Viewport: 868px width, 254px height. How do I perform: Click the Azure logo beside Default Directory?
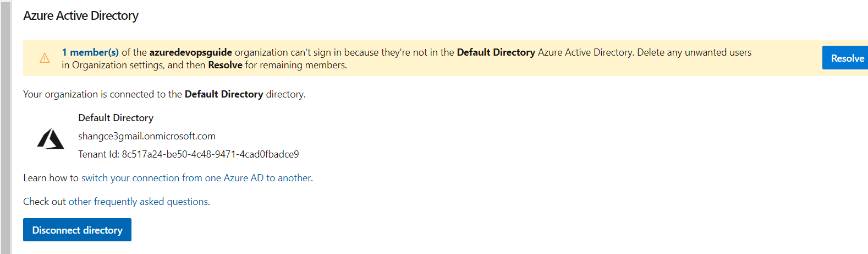51,139
